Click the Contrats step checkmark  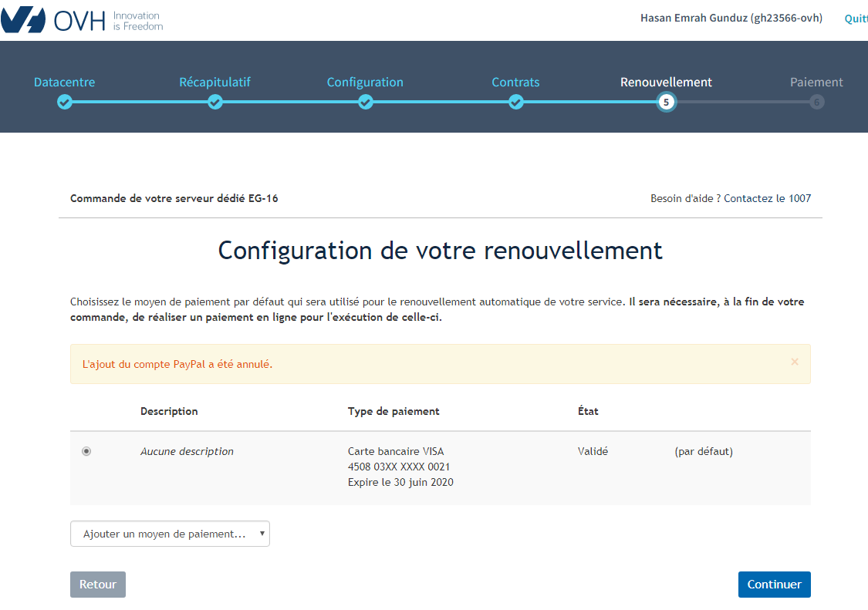coord(516,102)
